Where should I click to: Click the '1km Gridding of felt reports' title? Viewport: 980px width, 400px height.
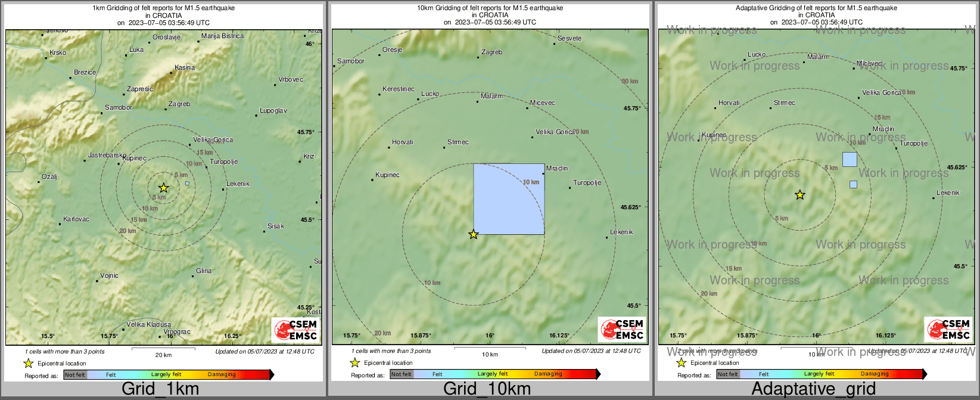tap(163, 8)
